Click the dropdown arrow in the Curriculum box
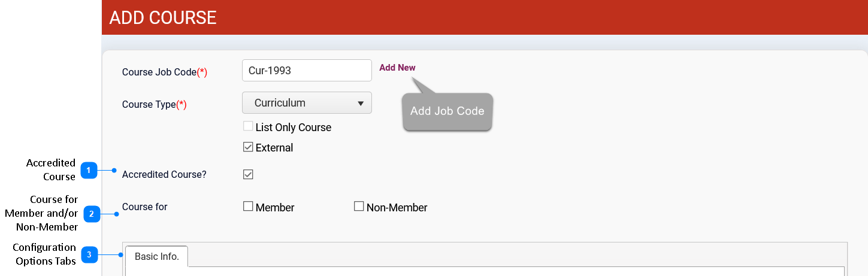868x276 pixels. [361, 103]
